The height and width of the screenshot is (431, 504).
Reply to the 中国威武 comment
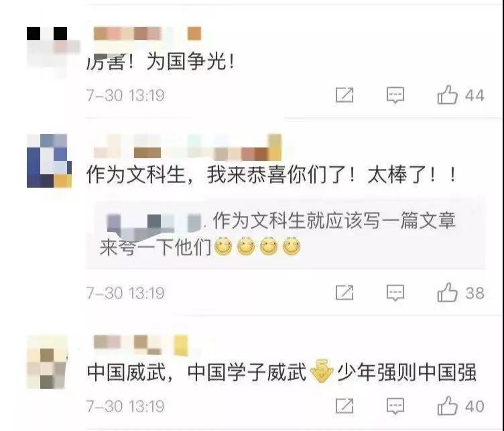(x=395, y=406)
